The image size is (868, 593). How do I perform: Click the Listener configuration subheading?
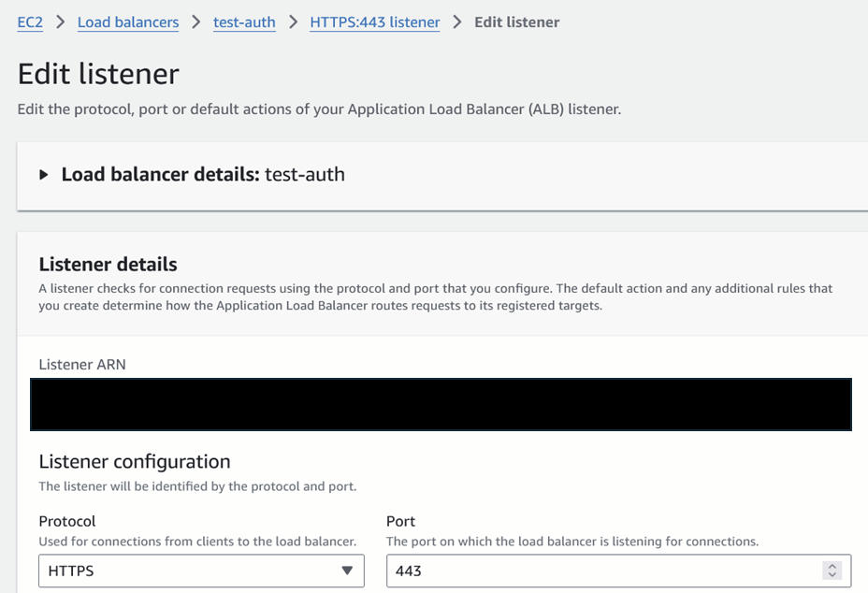tap(135, 461)
